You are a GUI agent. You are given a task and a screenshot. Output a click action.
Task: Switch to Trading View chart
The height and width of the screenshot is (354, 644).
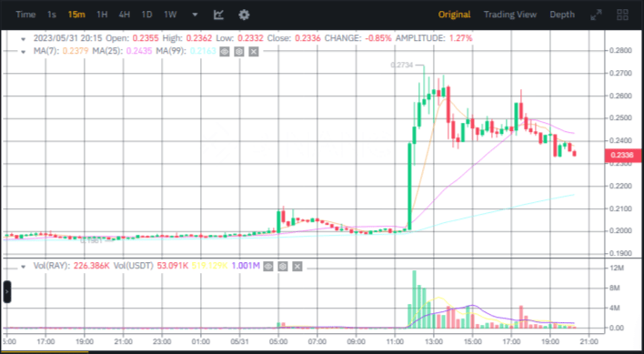510,15
